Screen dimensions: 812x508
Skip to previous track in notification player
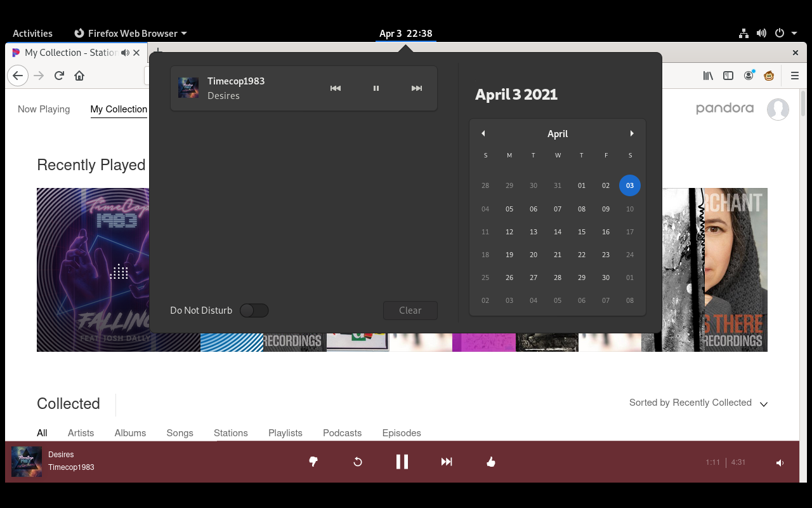tap(336, 88)
